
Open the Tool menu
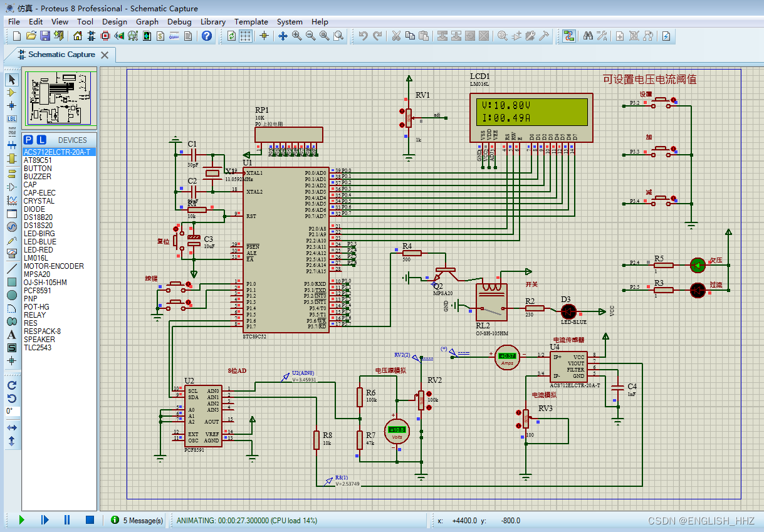tap(85, 21)
